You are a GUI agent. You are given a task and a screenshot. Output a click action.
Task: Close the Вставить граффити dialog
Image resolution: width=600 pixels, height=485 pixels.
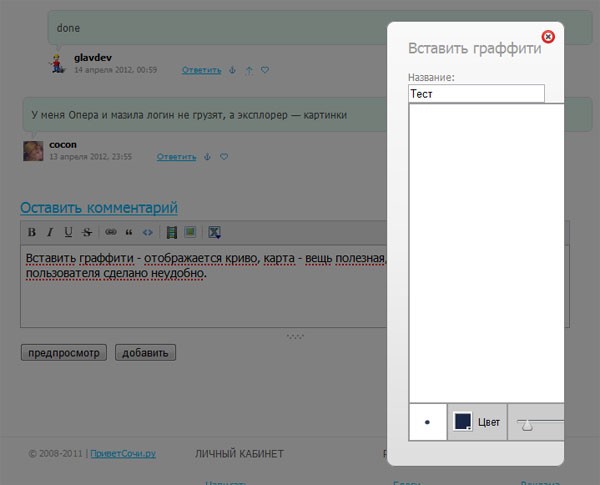548,37
